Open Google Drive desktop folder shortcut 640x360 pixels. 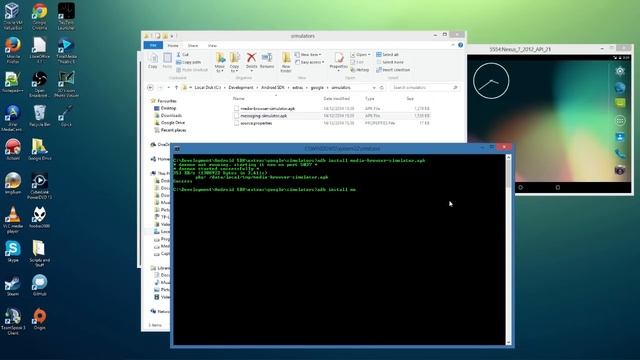click(39, 149)
